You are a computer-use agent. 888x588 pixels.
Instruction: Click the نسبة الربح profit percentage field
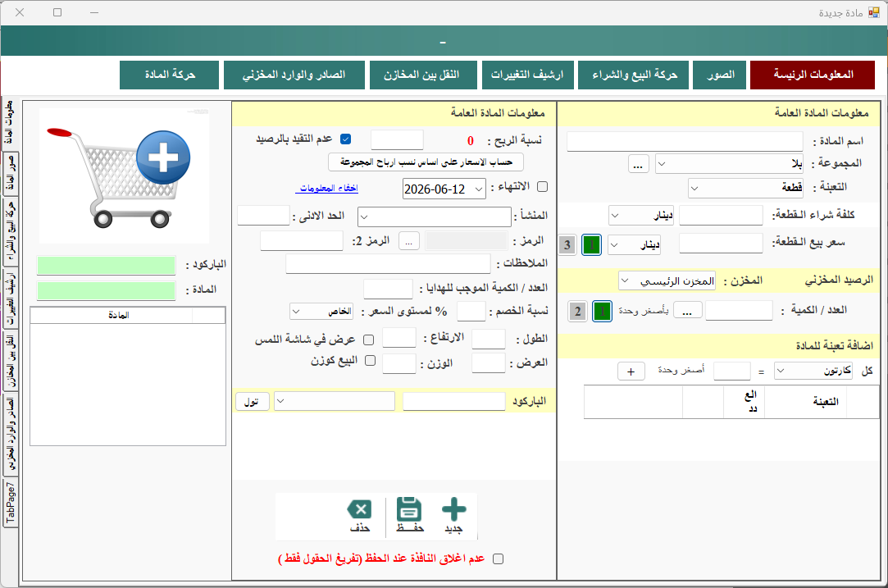click(x=397, y=140)
